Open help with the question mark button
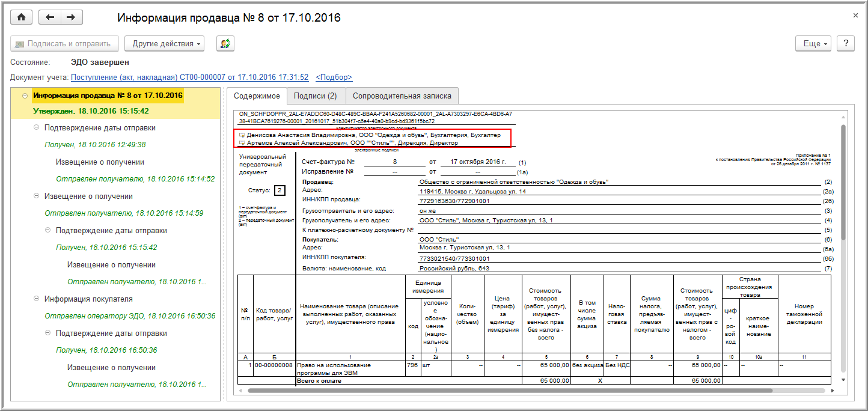The width and height of the screenshot is (868, 411). (846, 43)
